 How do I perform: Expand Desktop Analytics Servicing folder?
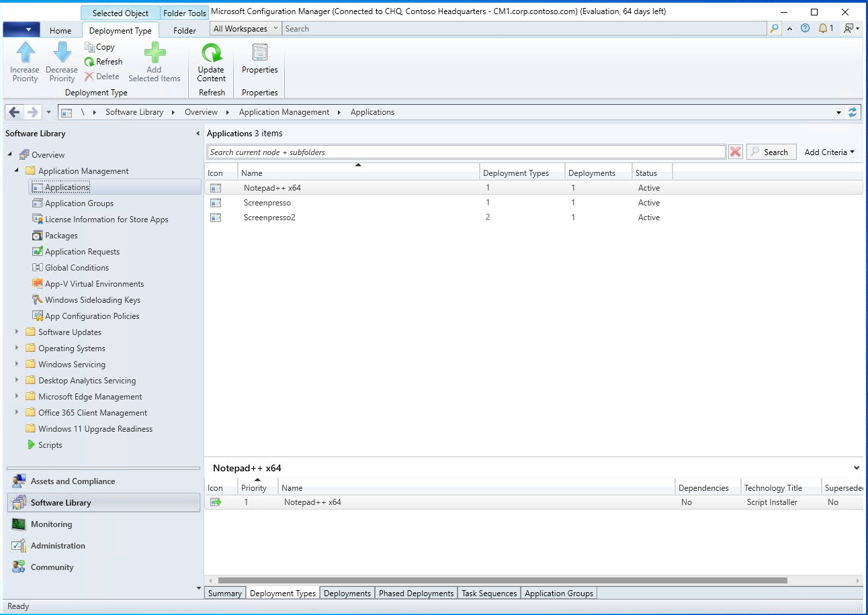coord(17,380)
